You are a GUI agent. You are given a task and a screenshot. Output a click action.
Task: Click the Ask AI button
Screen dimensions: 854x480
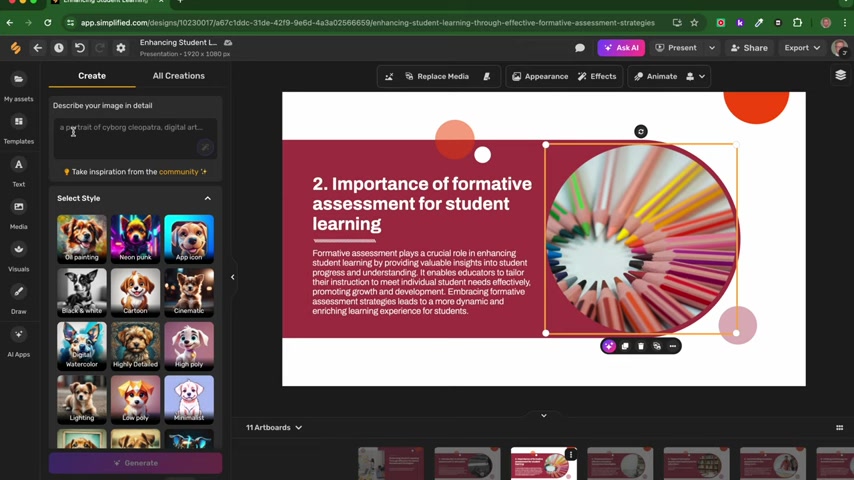click(621, 48)
